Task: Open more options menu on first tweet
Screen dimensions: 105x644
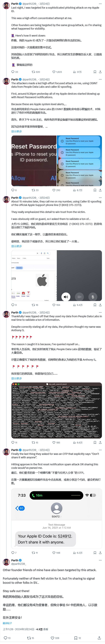Action: 100,4
